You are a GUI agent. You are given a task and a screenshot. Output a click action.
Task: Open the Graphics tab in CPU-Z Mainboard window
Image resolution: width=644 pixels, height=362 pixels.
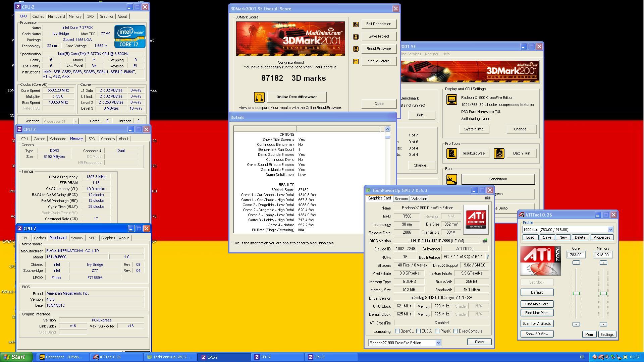(108, 238)
